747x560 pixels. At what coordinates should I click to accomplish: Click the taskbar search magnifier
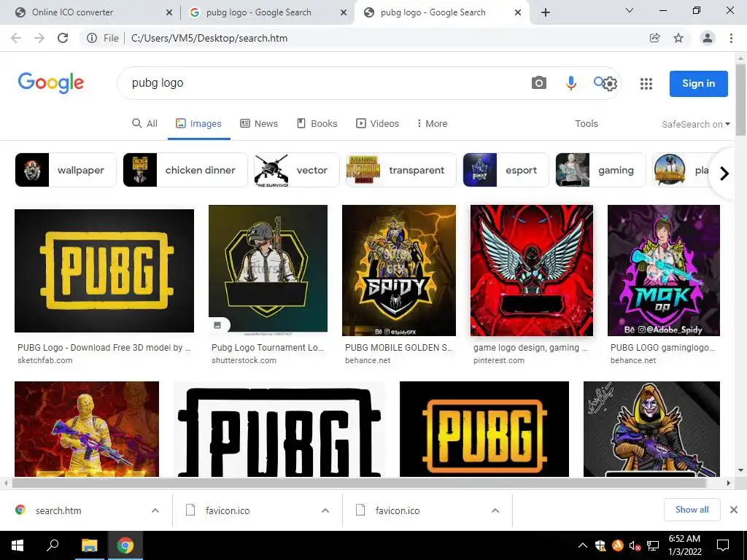click(x=53, y=545)
